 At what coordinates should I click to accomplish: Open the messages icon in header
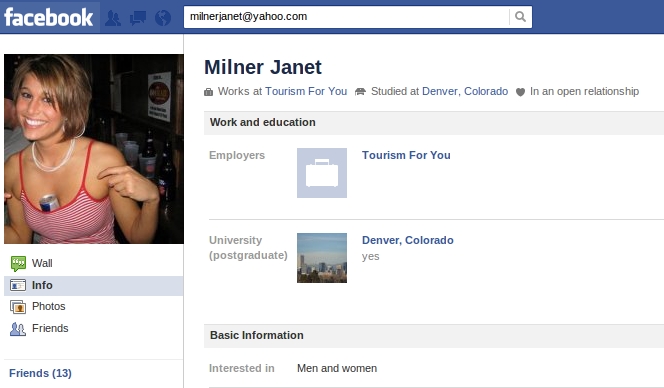pos(138,18)
